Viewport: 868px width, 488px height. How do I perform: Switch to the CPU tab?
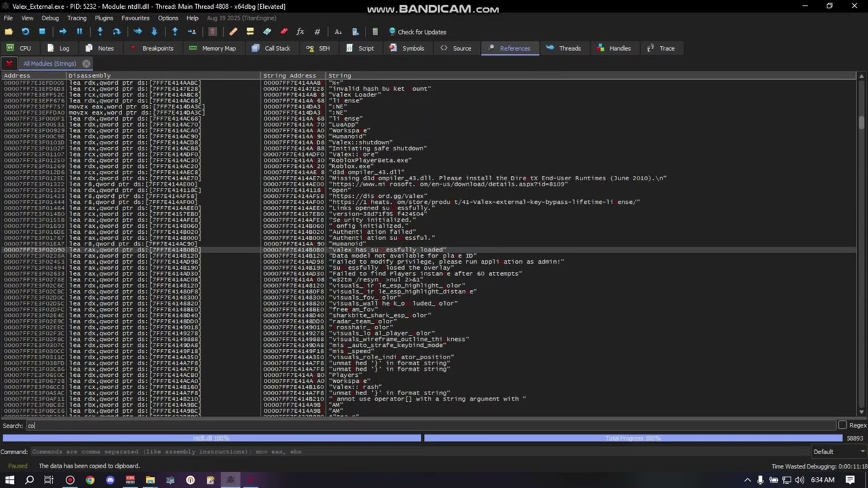tap(19, 48)
